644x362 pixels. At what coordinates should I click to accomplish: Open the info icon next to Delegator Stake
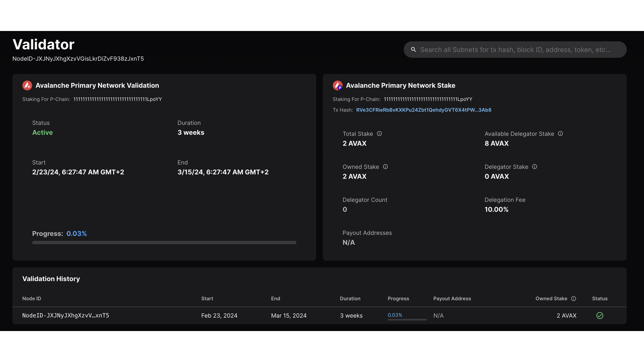535,167
